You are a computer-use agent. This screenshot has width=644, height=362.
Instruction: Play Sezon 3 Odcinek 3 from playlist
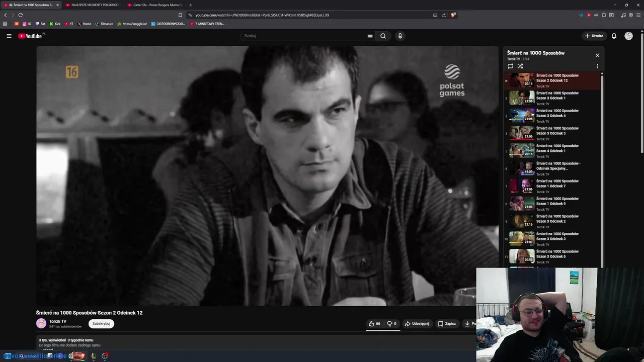coord(552,238)
